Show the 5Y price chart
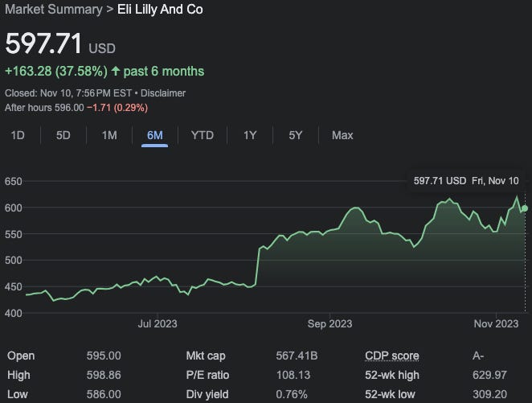The height and width of the screenshot is (403, 532). point(295,135)
